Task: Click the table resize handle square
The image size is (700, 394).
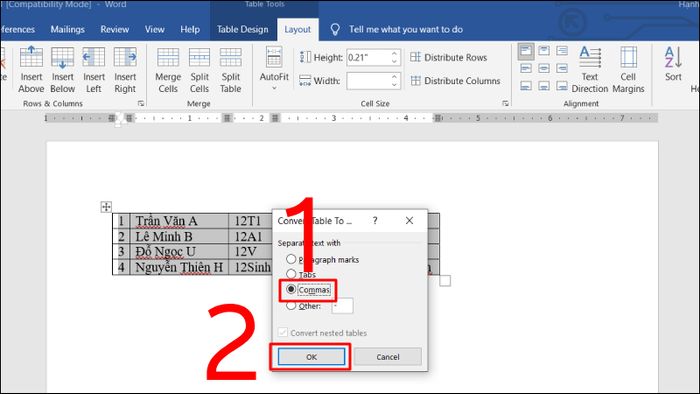Action: coord(445,281)
